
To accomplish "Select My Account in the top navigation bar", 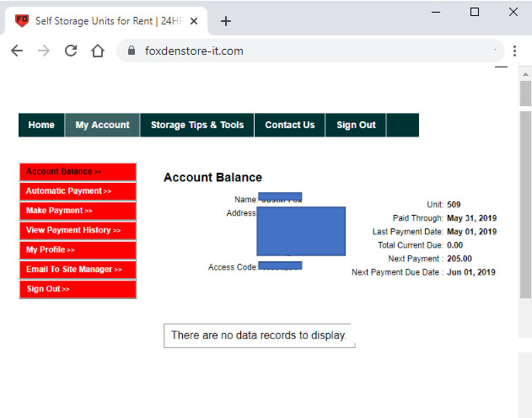I will [102, 125].
